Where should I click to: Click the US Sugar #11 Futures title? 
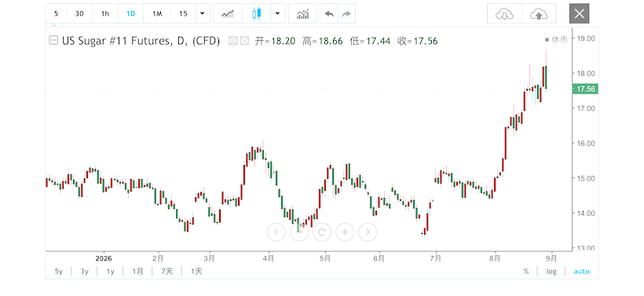click(141, 41)
